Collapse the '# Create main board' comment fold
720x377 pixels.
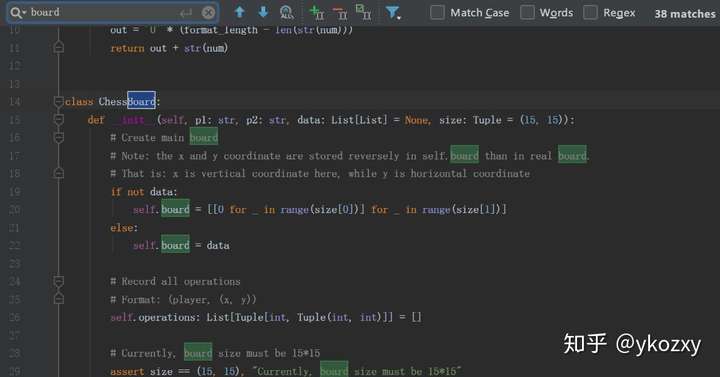pyautogui.click(x=59, y=137)
